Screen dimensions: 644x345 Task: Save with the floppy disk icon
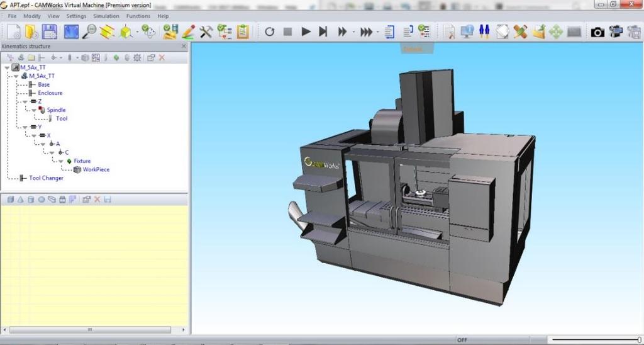coord(50,31)
